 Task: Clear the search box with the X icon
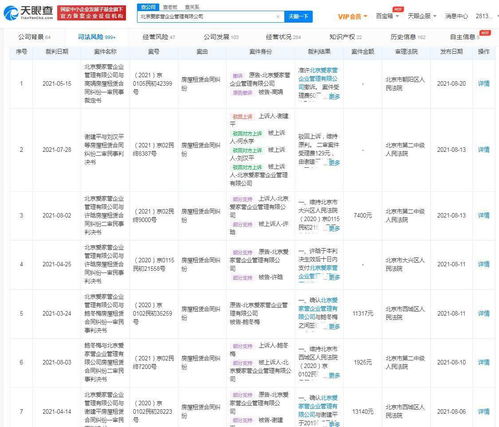[278, 16]
